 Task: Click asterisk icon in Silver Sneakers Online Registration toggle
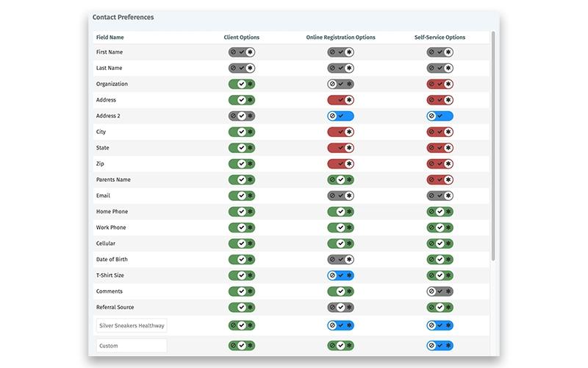[349, 325]
